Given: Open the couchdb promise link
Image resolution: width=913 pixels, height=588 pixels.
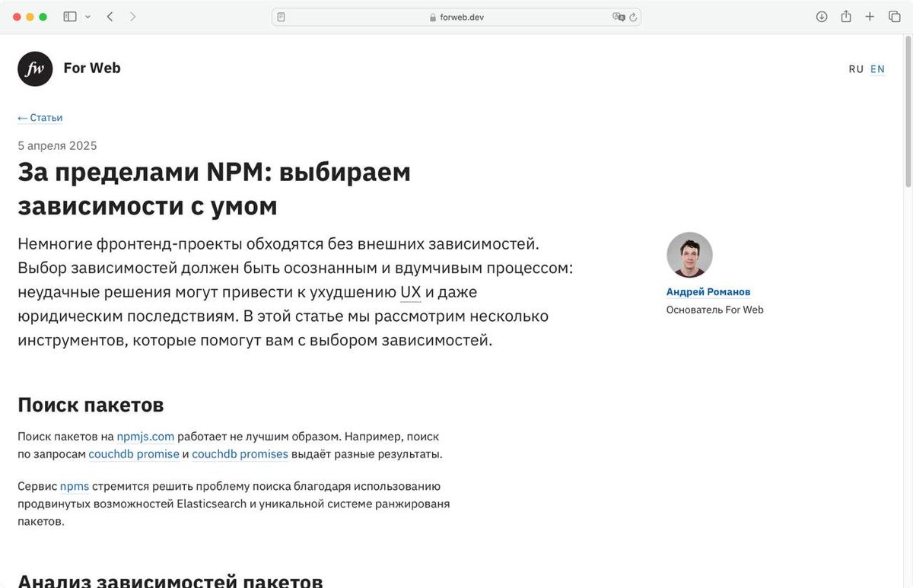Looking at the screenshot, I should click(x=134, y=454).
